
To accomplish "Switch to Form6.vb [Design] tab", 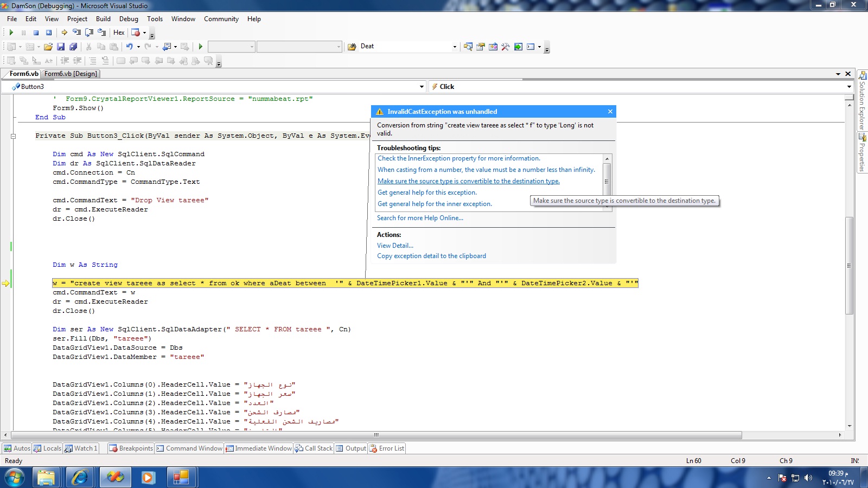I will [71, 74].
